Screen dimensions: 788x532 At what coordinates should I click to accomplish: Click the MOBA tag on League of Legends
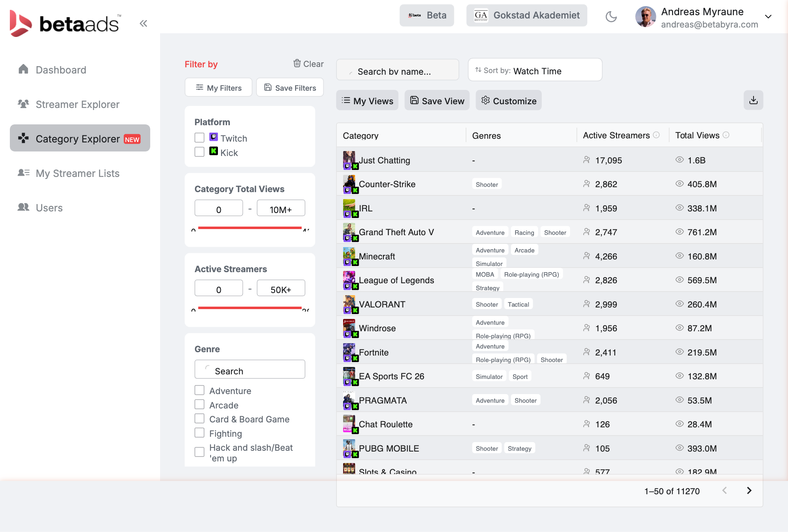tap(485, 274)
